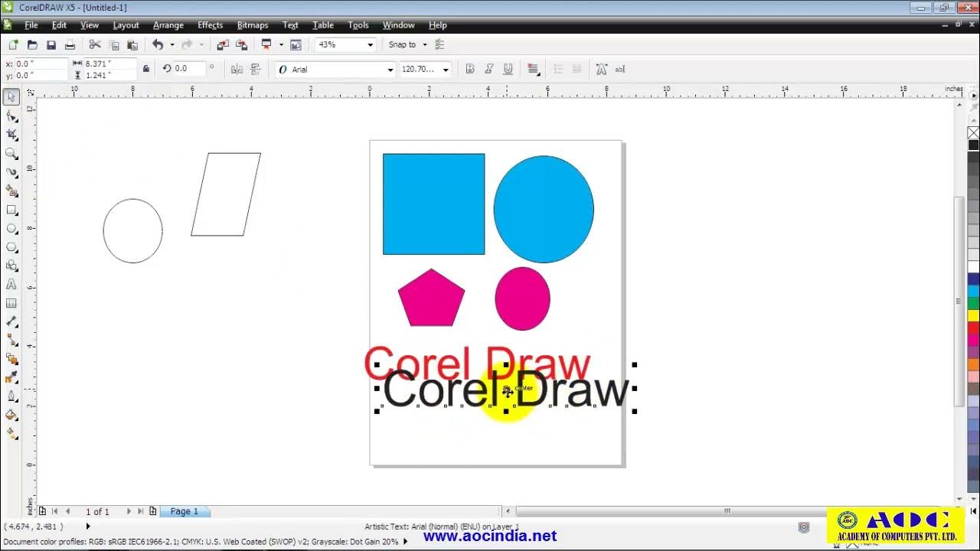The width and height of the screenshot is (980, 551).
Task: Select the Basic Shapes tool
Action: [11, 266]
